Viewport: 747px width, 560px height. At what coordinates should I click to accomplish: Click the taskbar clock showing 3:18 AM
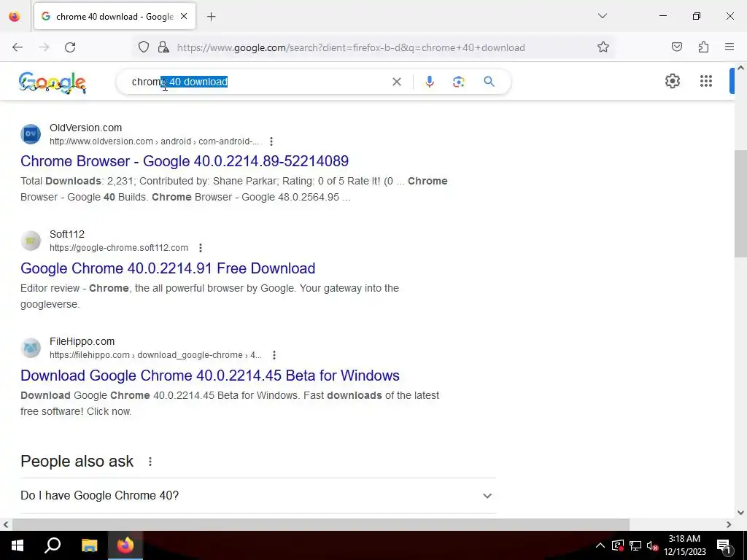pyautogui.click(x=684, y=545)
